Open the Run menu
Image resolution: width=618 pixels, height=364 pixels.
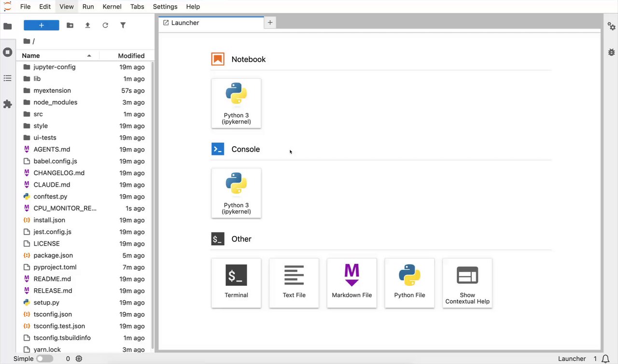click(x=88, y=7)
